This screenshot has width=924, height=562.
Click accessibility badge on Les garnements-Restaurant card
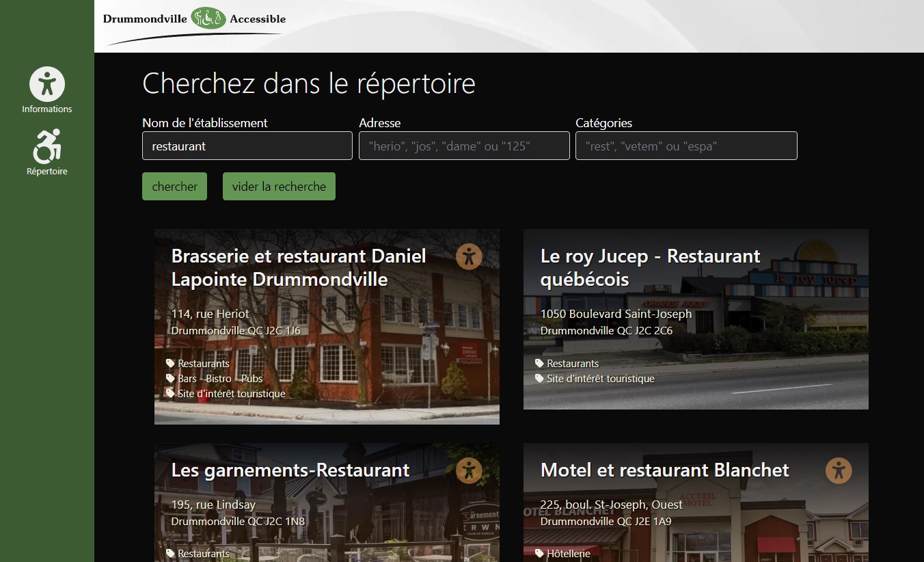tap(469, 470)
